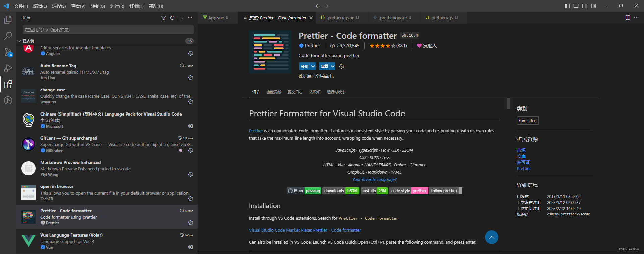Screen dimensions: 644x254
Task: Toggle secondary sidebar layout icon
Action: (x=585, y=6)
